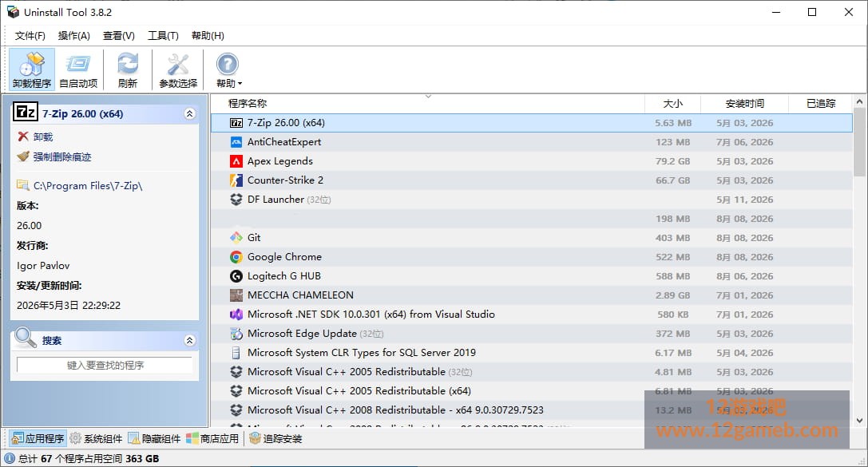
Task: Click the 帮助 help question mark icon
Action: [x=227, y=64]
